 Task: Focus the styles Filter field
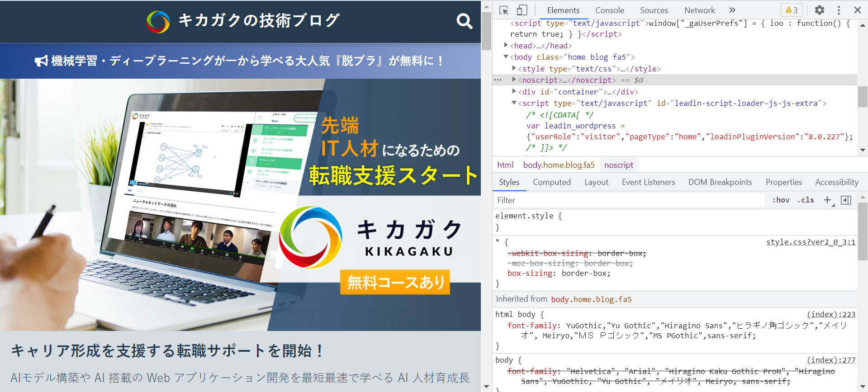[629, 200]
